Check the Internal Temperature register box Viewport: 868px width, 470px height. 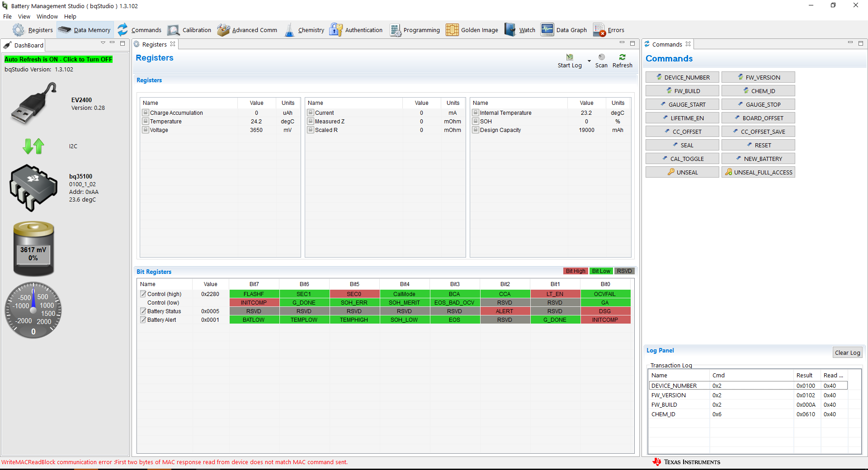tap(476, 113)
